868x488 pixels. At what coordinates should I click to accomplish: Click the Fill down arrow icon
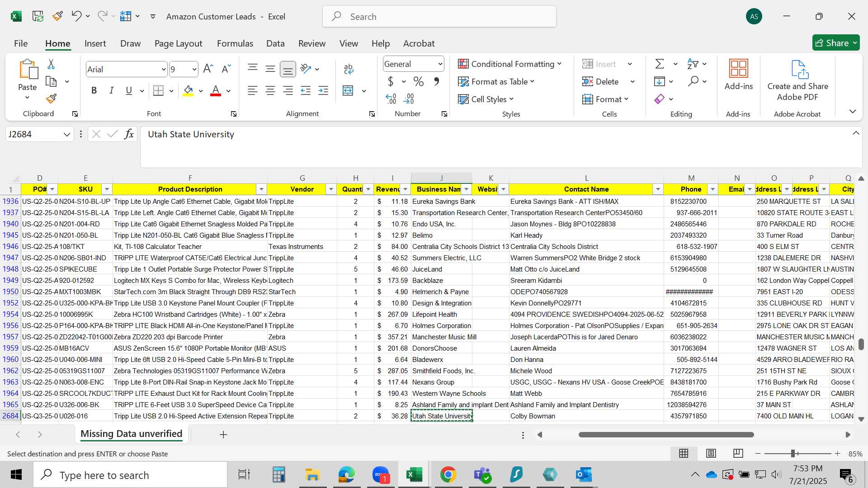pos(660,81)
